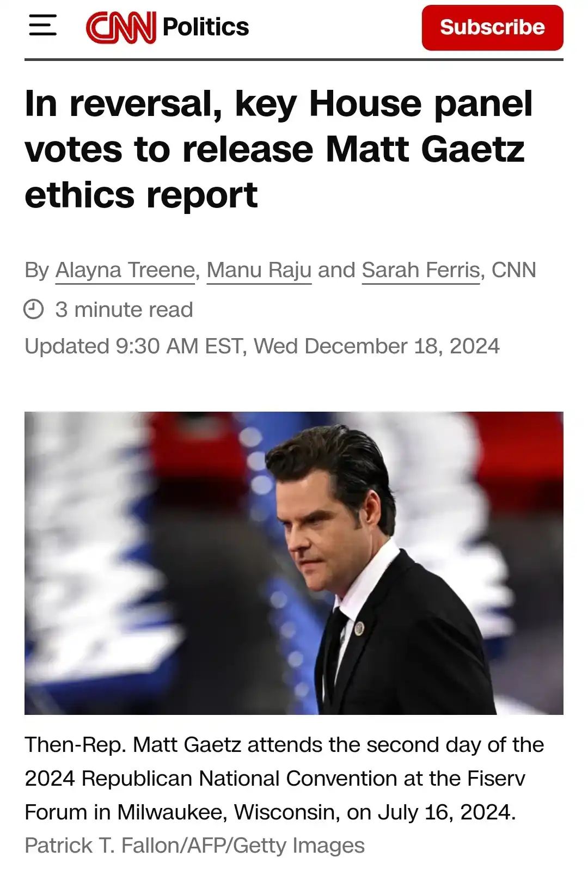Click 'CNN' at end of byline
This screenshot has height=869, width=588.
pos(514,270)
